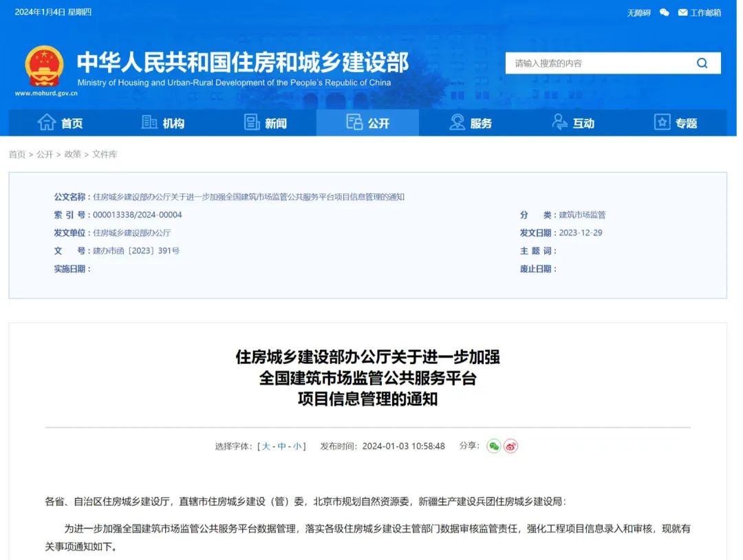Select the 公开 navigation tab
The width and height of the screenshot is (743, 560).
coord(368,123)
